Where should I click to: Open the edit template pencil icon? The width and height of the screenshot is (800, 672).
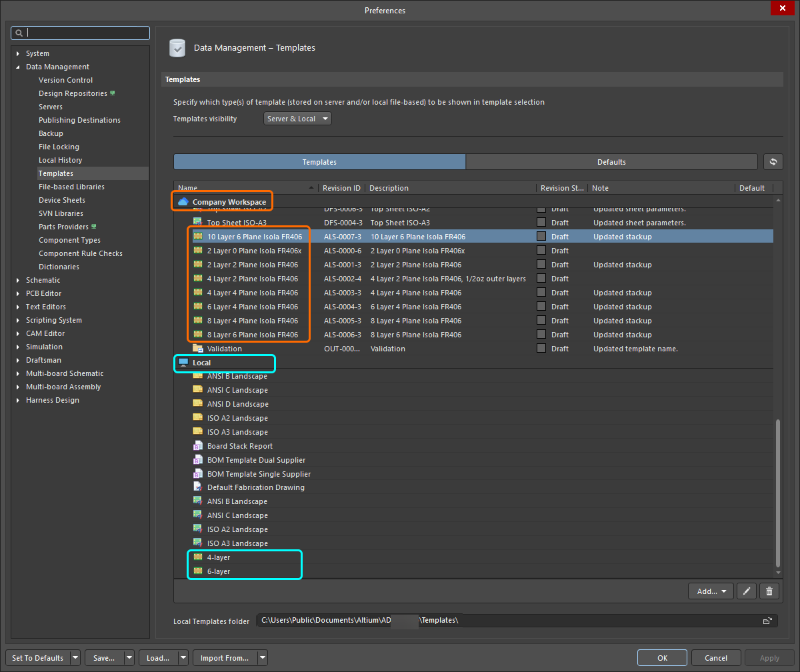point(746,591)
